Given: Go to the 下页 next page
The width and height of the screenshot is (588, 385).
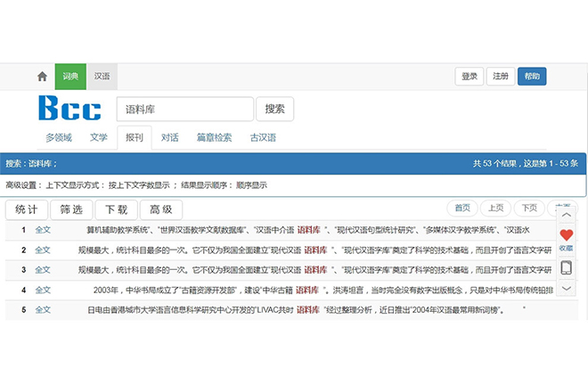Looking at the screenshot, I should click(530, 209).
